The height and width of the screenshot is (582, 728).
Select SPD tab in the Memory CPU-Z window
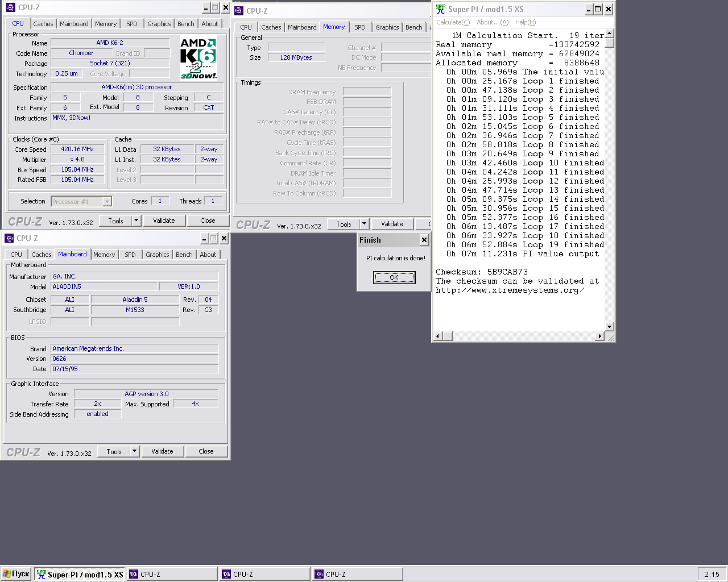click(360, 27)
